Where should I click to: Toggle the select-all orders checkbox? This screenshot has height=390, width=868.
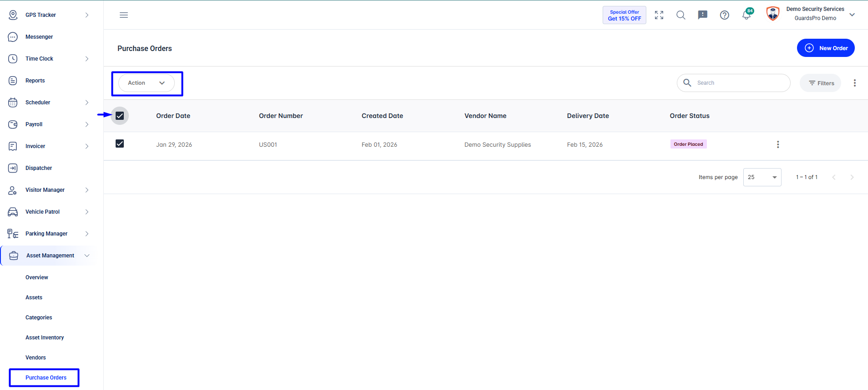coord(120,116)
